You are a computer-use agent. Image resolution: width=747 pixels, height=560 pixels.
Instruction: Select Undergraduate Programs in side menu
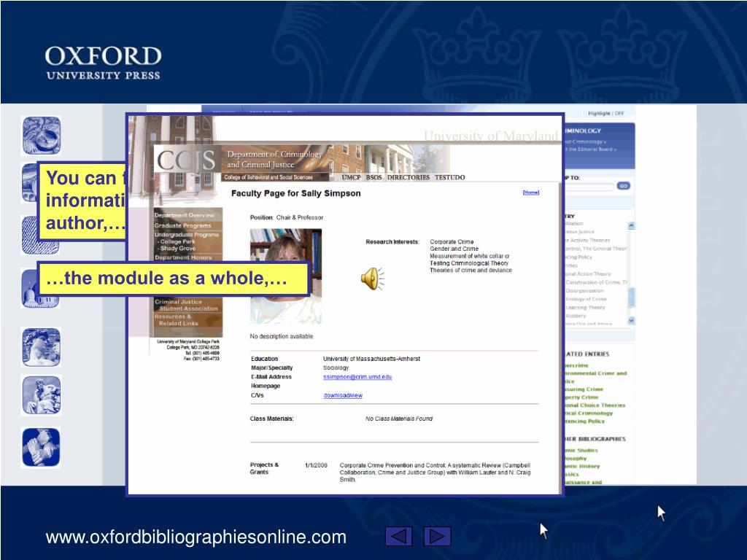pyautogui.click(x=187, y=235)
